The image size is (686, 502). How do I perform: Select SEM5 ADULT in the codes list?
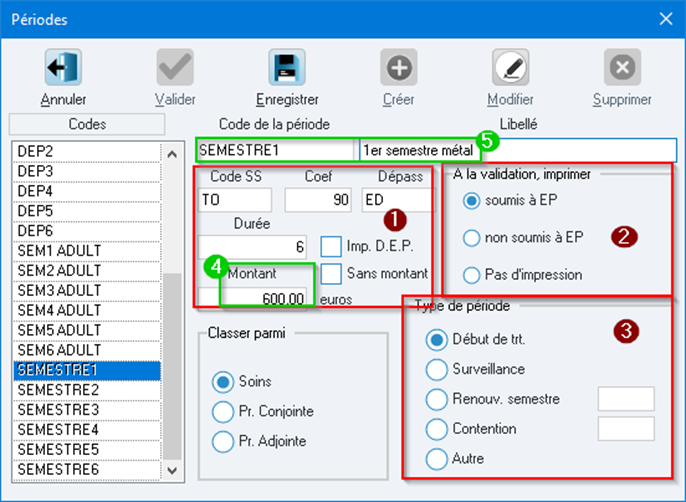click(87, 331)
